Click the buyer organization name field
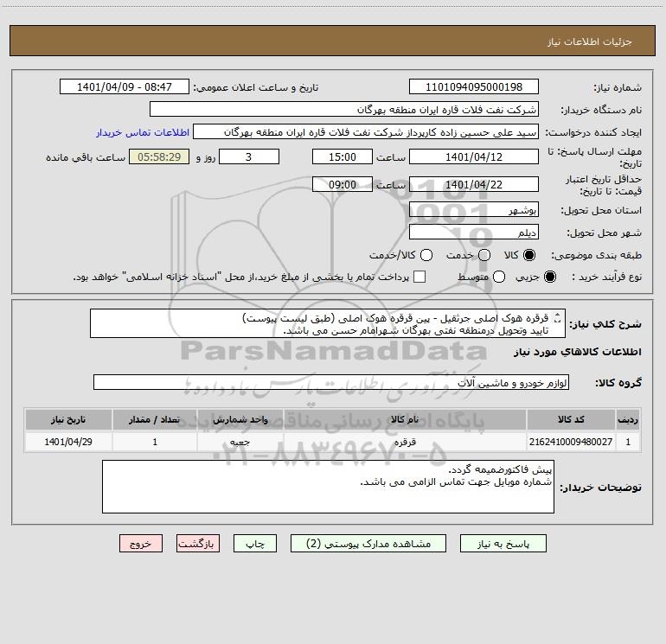 (344, 109)
